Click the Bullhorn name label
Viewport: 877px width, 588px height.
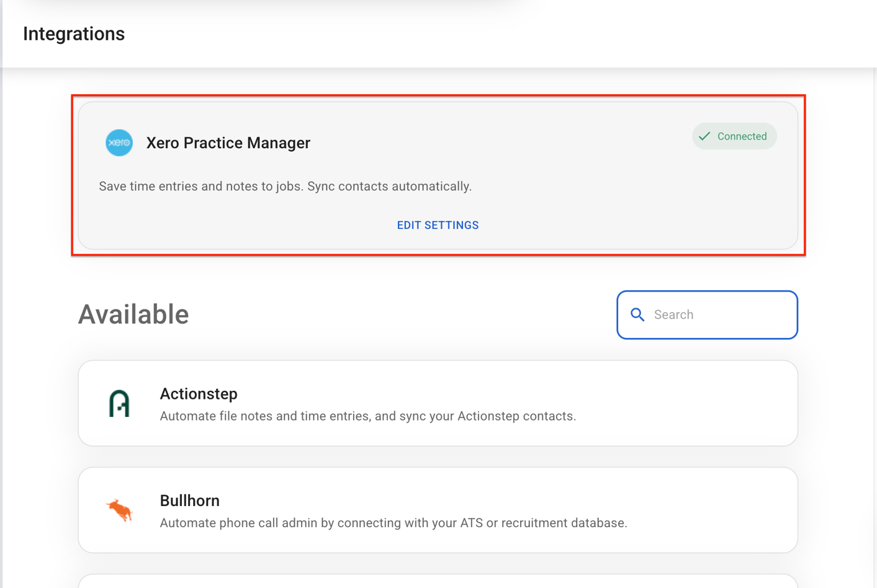click(x=190, y=500)
